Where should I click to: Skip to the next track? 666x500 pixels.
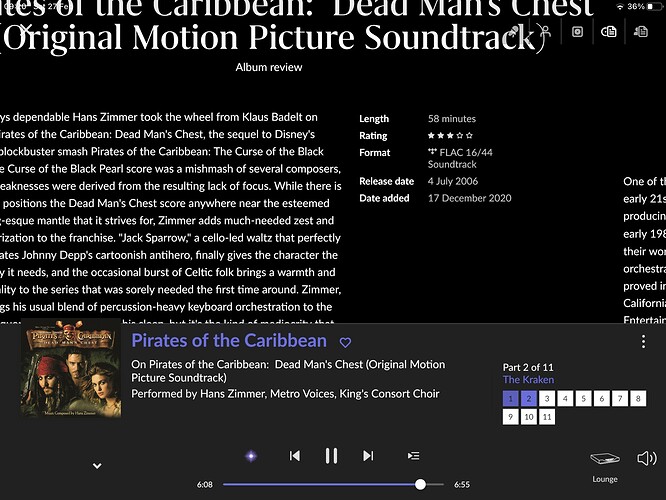368,456
